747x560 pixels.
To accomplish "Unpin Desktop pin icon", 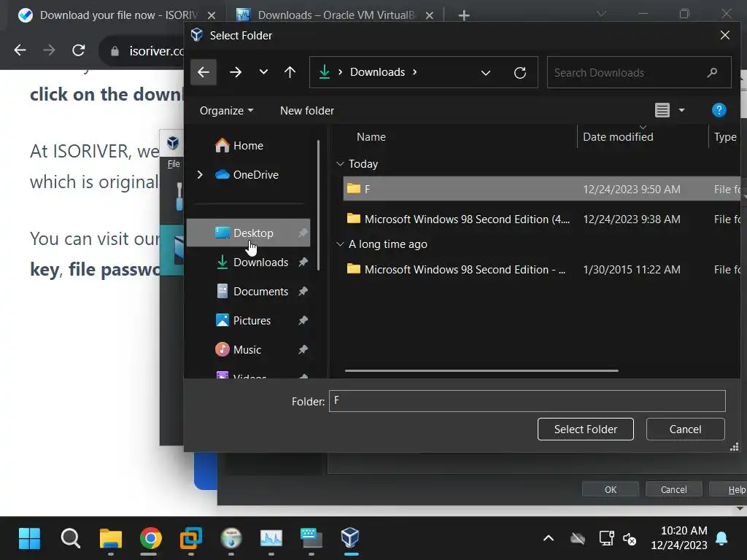I will point(303,233).
